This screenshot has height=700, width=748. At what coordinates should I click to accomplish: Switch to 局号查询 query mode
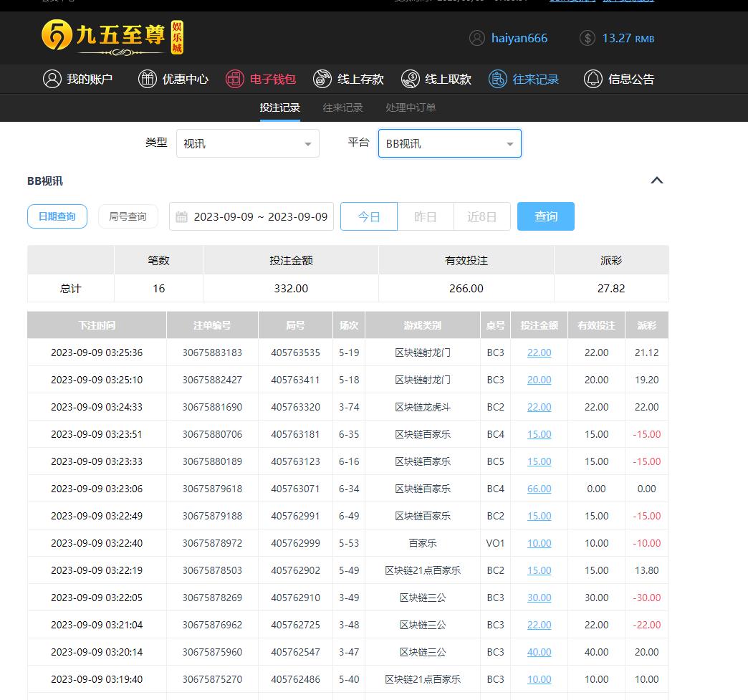pos(128,216)
